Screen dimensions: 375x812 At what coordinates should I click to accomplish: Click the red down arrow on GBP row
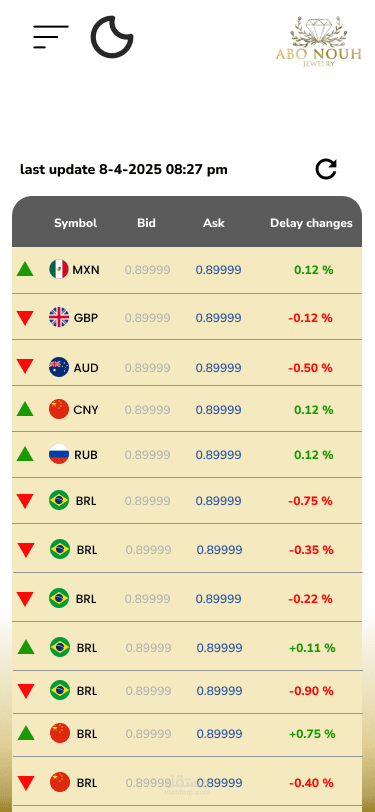pyautogui.click(x=25, y=317)
